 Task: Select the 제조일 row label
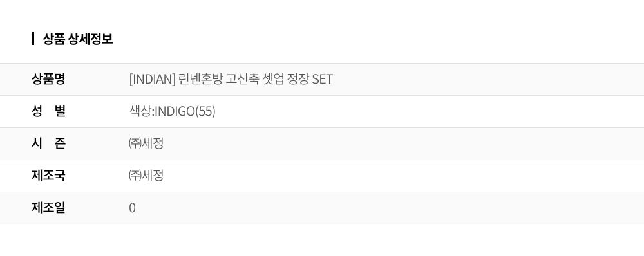[x=48, y=208]
